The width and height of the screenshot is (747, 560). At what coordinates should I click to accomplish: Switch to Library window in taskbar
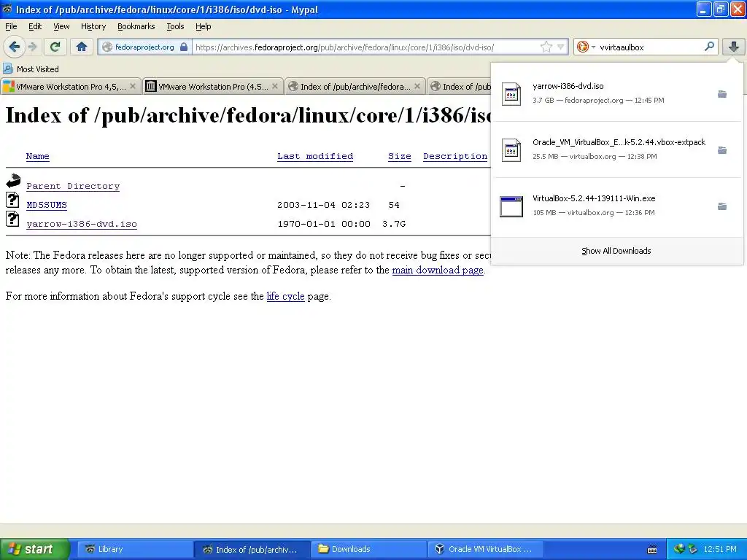pyautogui.click(x=134, y=549)
